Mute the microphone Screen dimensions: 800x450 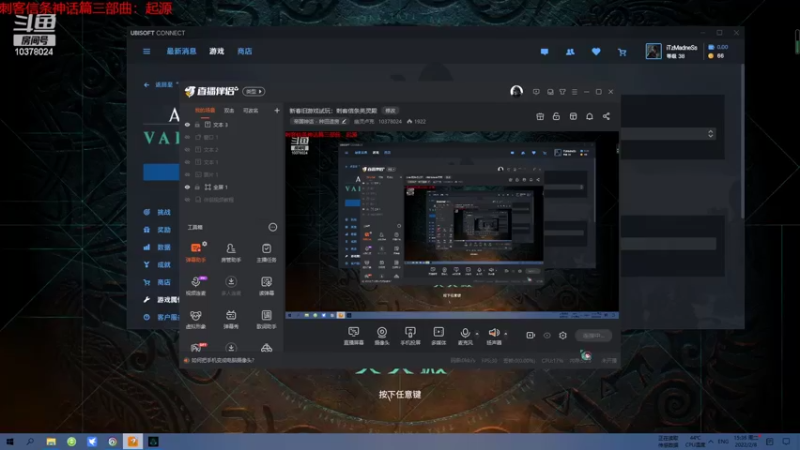[465, 336]
